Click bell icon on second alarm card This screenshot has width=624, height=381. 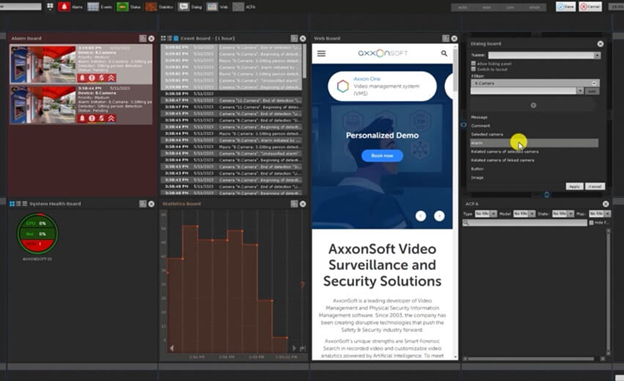click(82, 118)
